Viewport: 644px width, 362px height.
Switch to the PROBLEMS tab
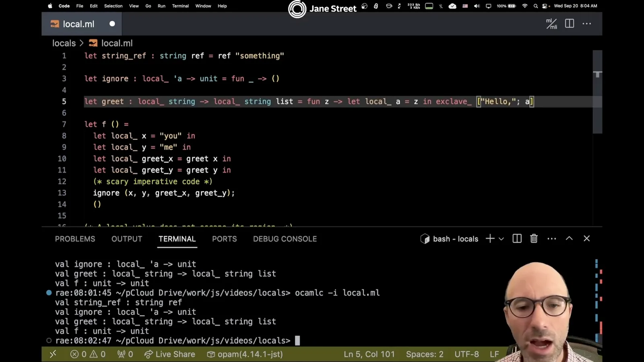(75, 239)
